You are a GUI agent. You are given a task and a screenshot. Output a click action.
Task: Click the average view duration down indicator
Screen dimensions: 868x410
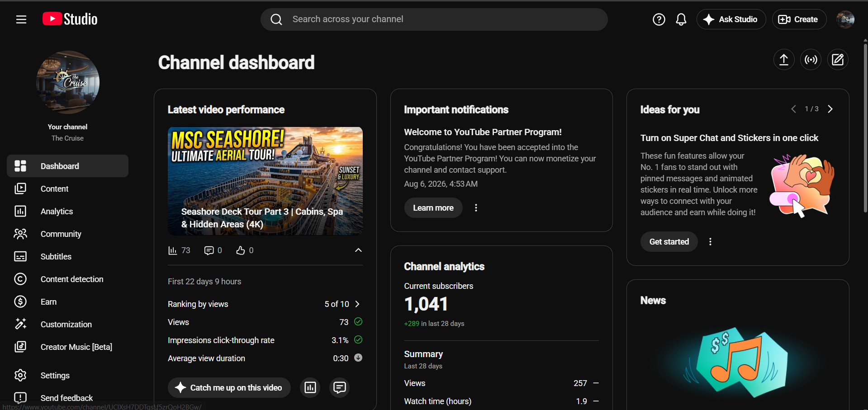[x=358, y=358]
